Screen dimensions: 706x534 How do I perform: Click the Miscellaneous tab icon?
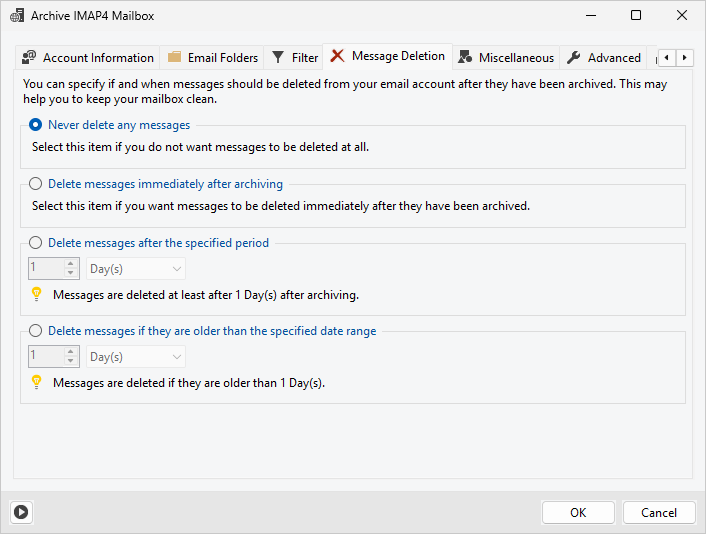(465, 58)
